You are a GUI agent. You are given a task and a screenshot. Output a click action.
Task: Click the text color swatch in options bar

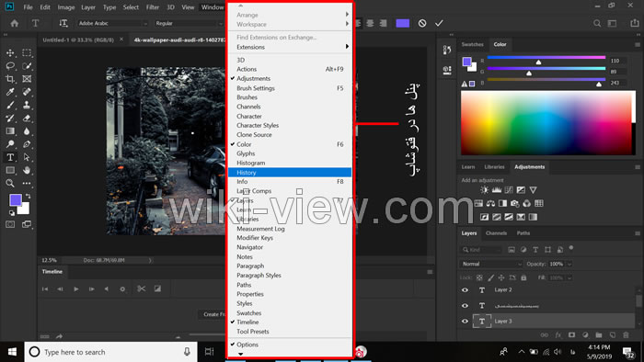403,23
